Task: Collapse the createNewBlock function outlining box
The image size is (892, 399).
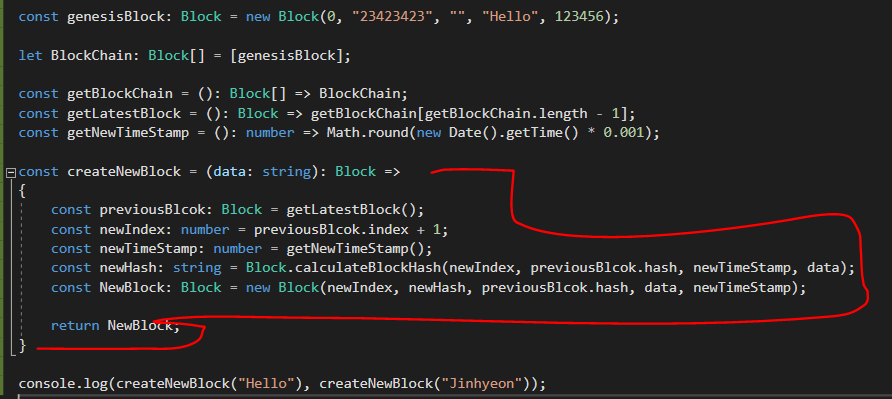Action: click(11, 172)
